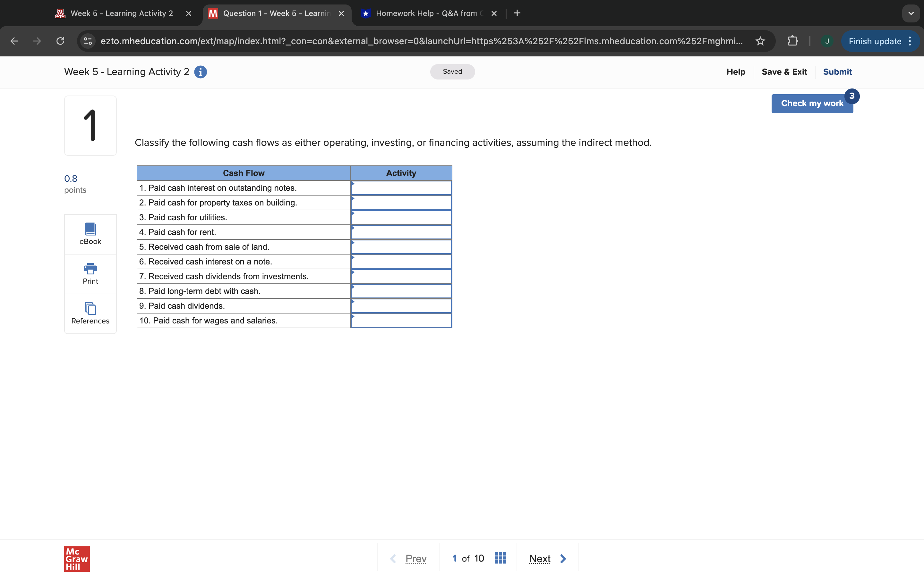Open the eBook resource
This screenshot has height=577, width=924.
click(x=90, y=234)
